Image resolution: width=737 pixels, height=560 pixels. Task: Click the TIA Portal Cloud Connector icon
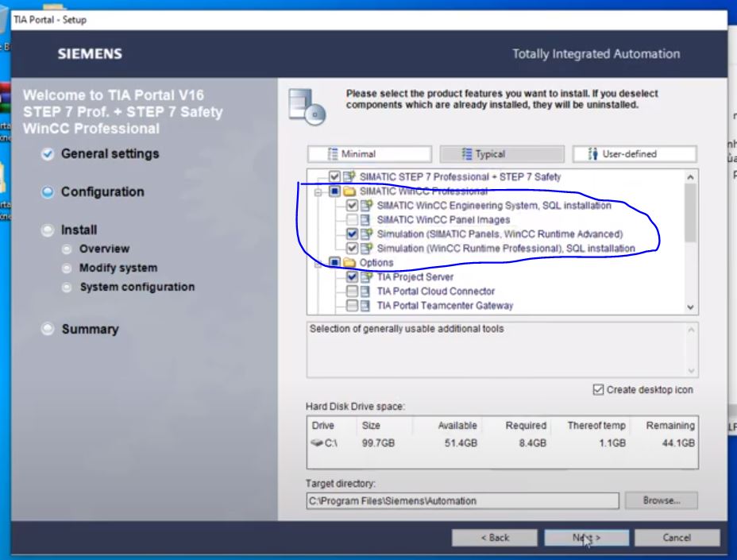pos(365,292)
